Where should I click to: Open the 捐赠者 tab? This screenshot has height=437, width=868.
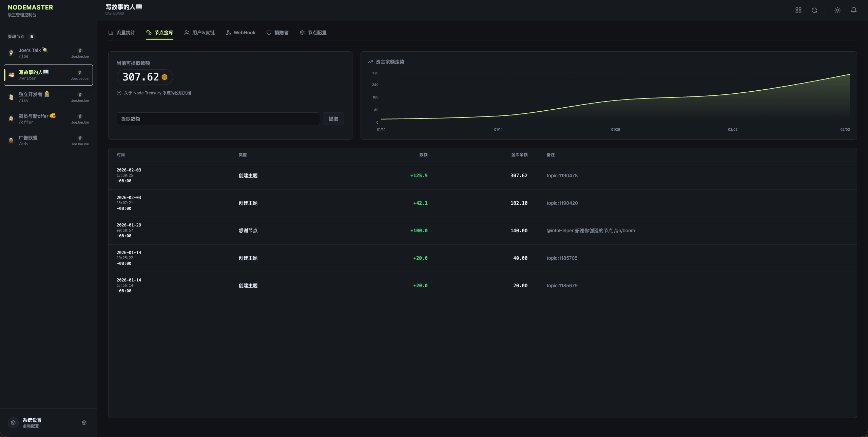pos(277,33)
